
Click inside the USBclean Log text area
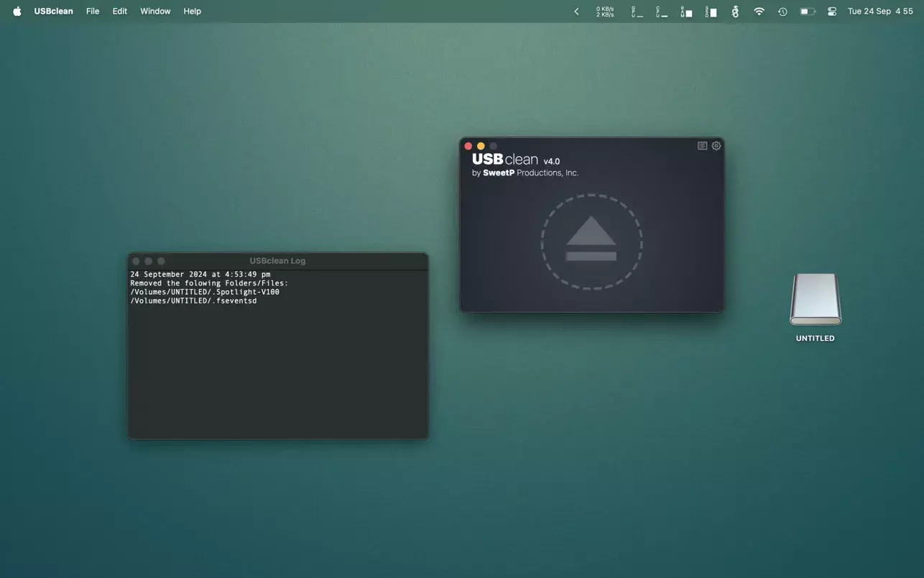[277, 359]
